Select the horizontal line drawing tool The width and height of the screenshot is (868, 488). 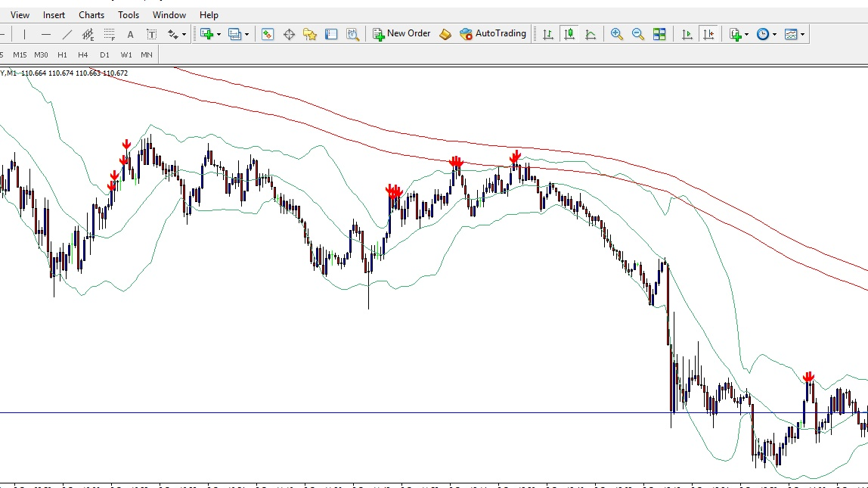pyautogui.click(x=46, y=34)
